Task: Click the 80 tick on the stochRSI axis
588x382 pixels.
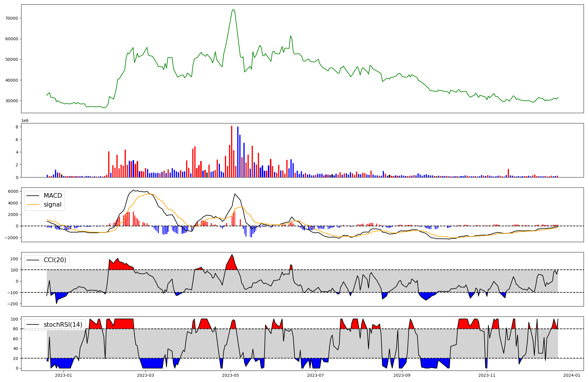Action: tap(15, 329)
